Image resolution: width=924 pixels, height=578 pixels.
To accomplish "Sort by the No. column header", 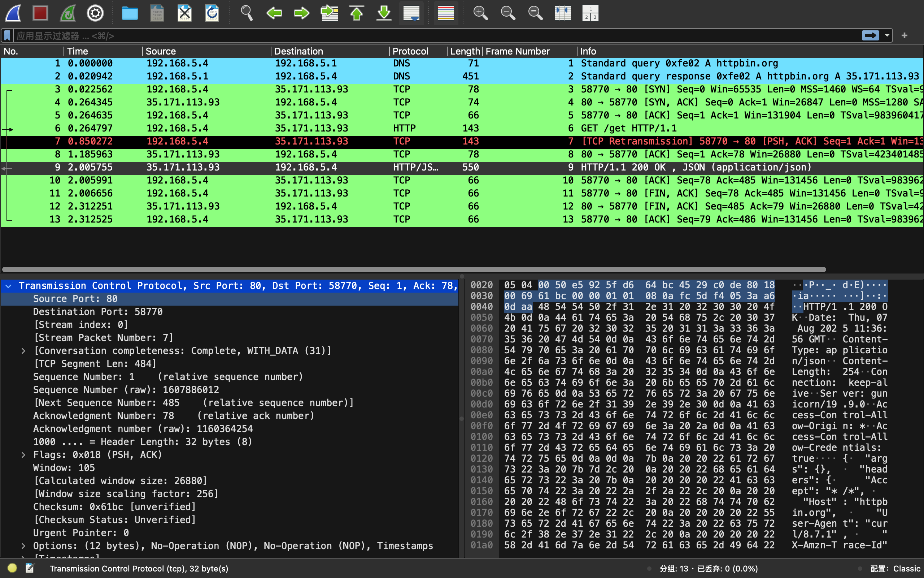I will coord(32,51).
